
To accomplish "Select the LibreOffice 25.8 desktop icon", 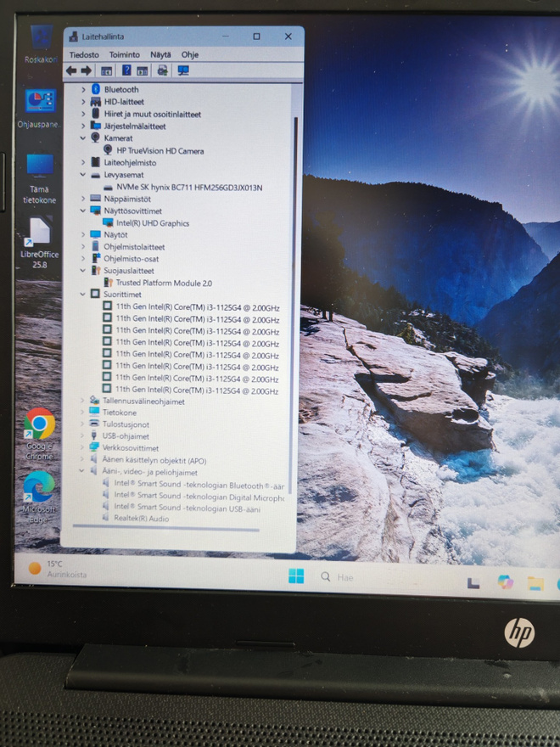I will (x=40, y=243).
